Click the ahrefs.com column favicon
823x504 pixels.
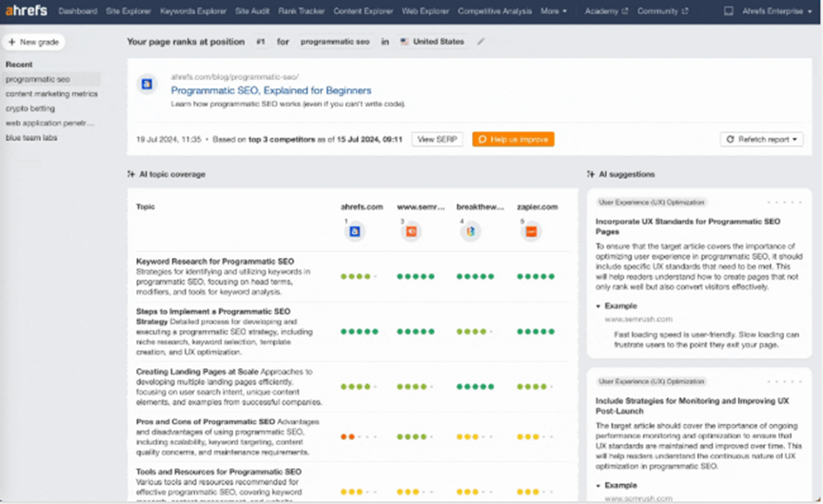355,231
